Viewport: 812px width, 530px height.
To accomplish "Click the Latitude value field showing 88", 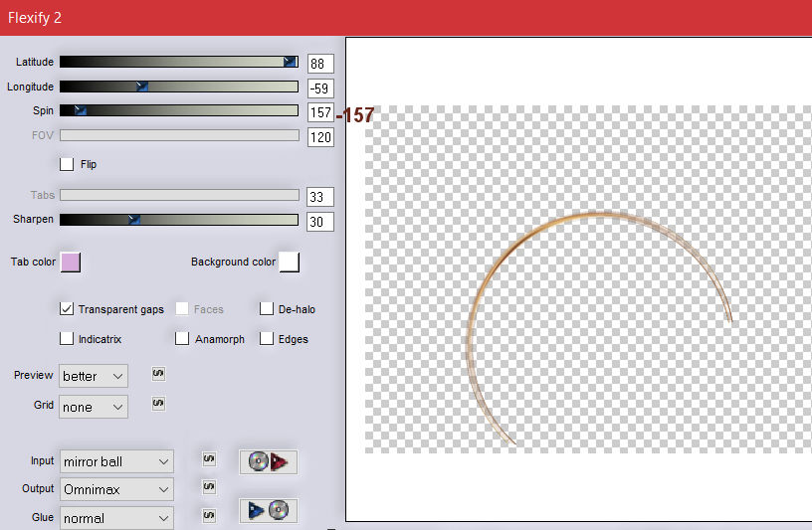I will (x=320, y=64).
